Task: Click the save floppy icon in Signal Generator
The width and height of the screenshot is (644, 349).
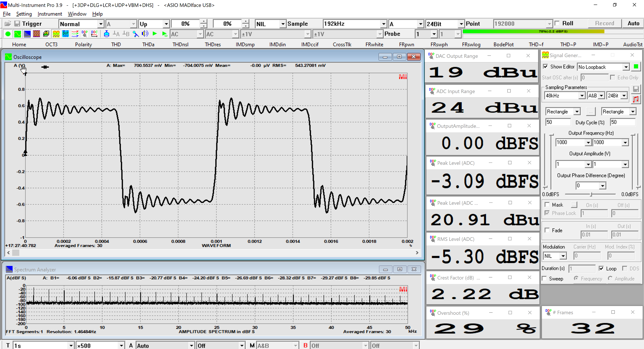Action: pyautogui.click(x=636, y=89)
